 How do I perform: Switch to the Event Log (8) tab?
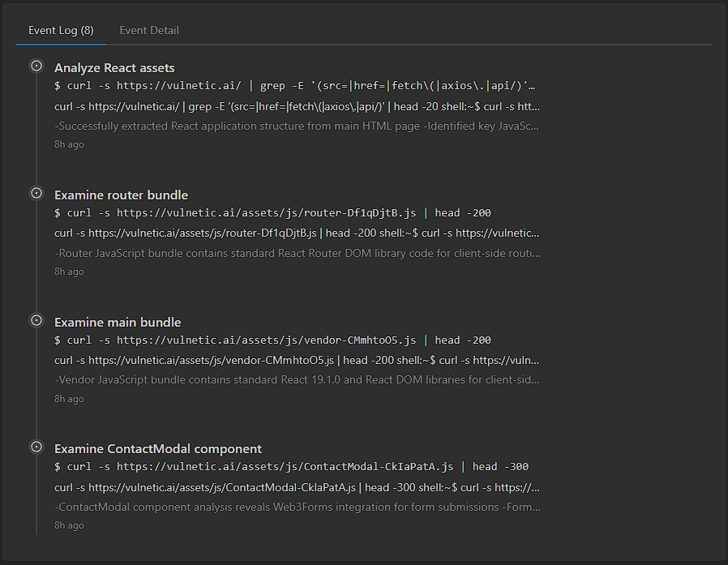coord(61,30)
